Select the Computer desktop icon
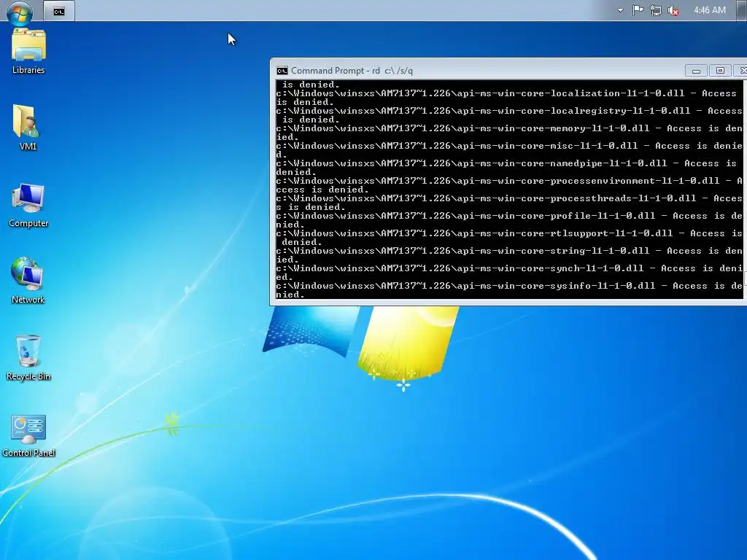This screenshot has height=560, width=747. [28, 205]
